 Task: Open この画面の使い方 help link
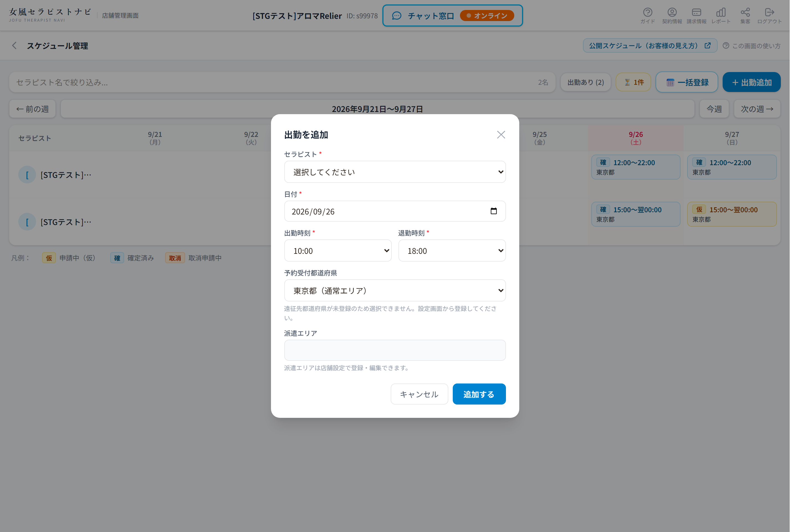click(751, 45)
